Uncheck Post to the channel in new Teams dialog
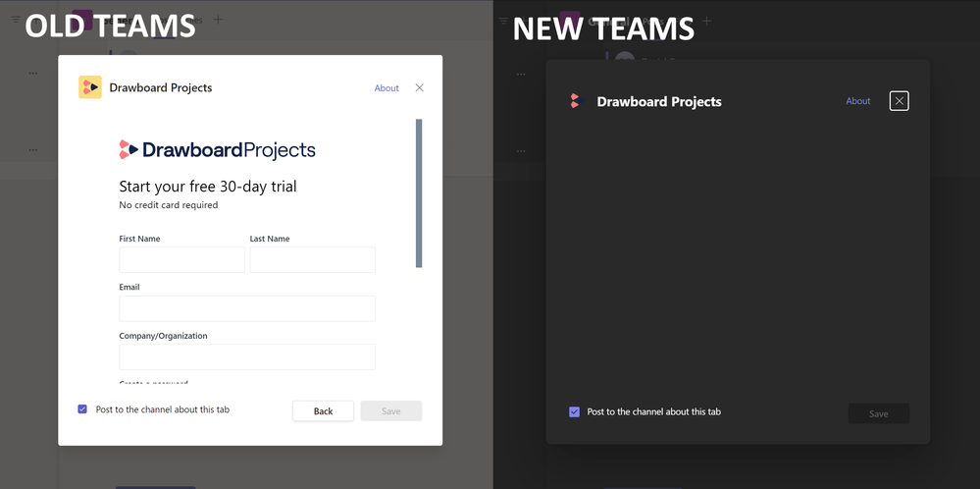This screenshot has height=489, width=980. 575,411
